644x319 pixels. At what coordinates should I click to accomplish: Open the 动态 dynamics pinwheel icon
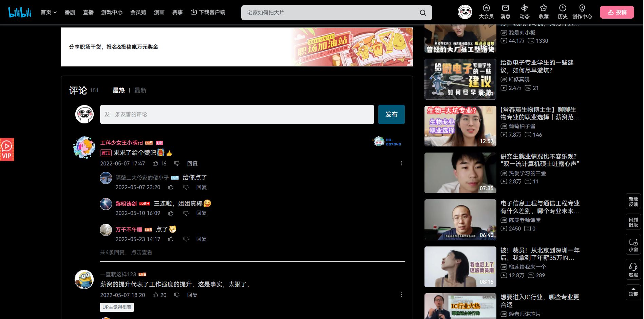[x=524, y=8]
